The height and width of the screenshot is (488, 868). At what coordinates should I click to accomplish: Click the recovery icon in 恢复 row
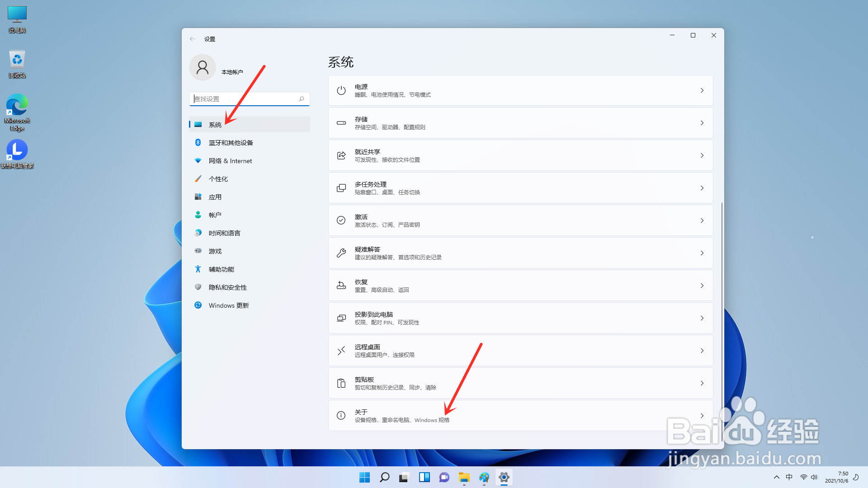pos(341,286)
